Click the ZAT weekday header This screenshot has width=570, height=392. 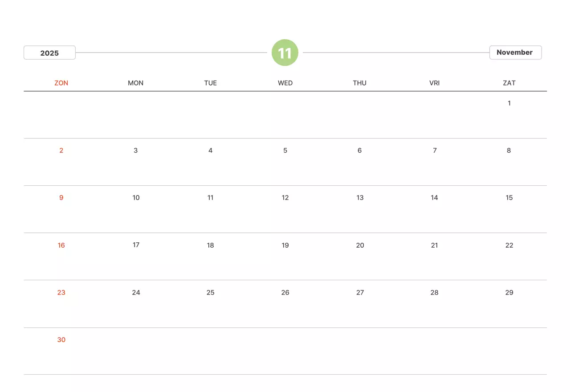pyautogui.click(x=509, y=83)
